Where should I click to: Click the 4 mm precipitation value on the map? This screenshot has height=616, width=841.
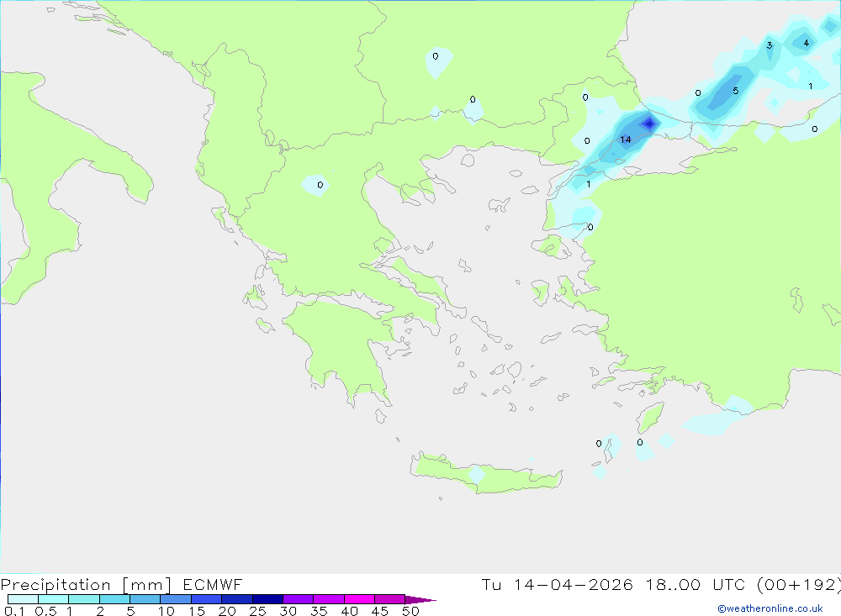pyautogui.click(x=806, y=43)
